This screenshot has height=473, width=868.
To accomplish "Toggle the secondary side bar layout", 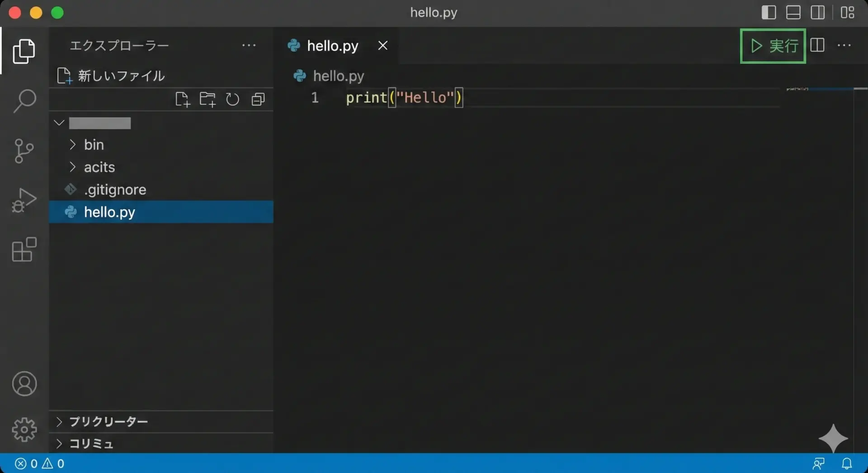I will pos(817,13).
